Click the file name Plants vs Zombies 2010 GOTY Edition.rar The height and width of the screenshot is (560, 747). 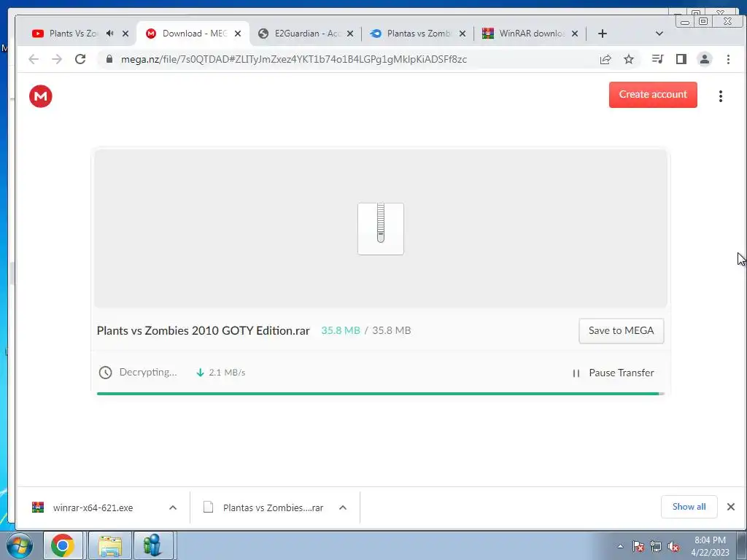click(203, 330)
